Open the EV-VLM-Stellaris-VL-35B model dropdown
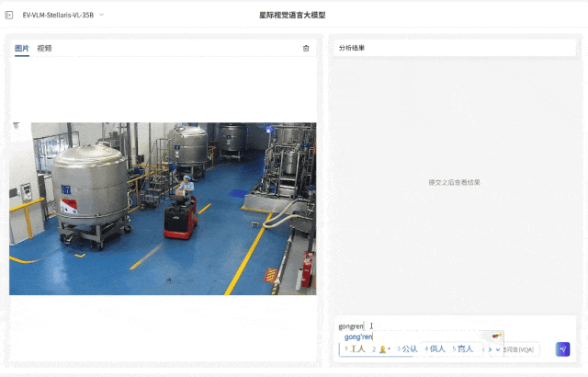 click(x=63, y=15)
